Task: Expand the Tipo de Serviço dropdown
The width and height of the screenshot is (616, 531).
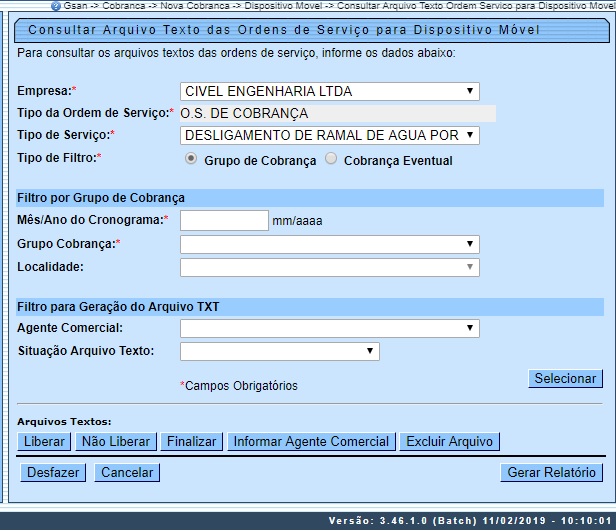Action: coord(329,135)
